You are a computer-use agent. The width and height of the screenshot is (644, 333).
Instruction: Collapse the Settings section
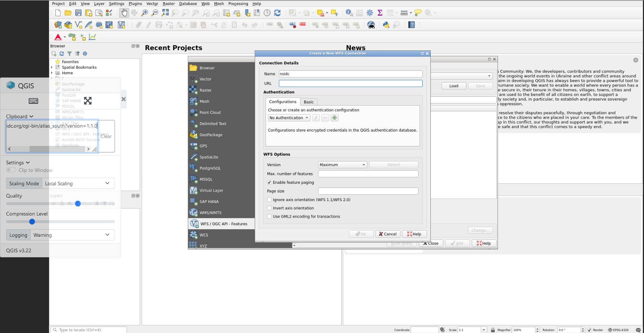[x=18, y=163]
